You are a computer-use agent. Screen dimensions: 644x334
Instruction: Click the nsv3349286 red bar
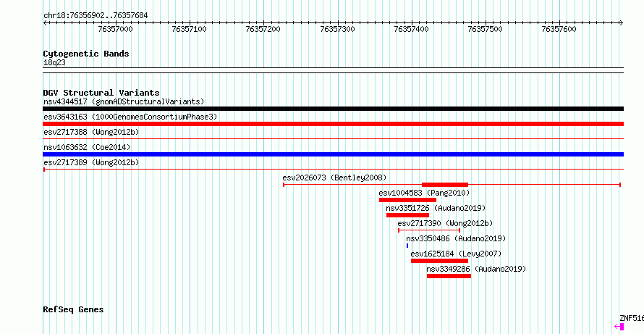(449, 276)
